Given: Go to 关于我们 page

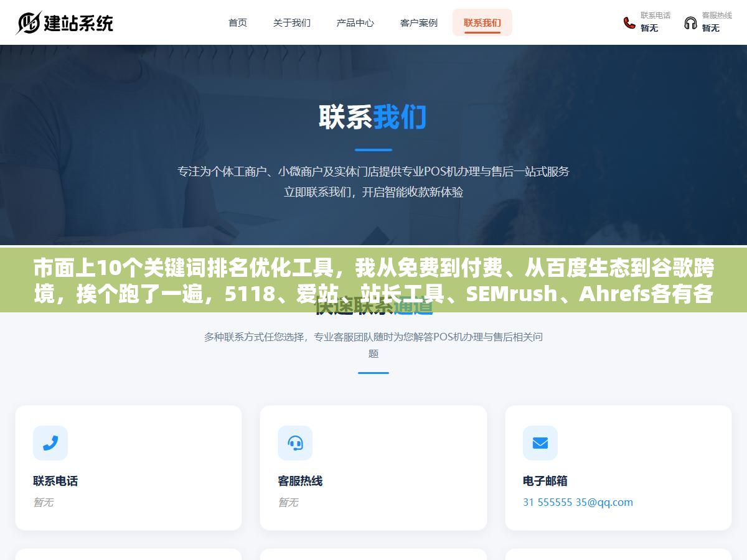Looking at the screenshot, I should tap(292, 22).
